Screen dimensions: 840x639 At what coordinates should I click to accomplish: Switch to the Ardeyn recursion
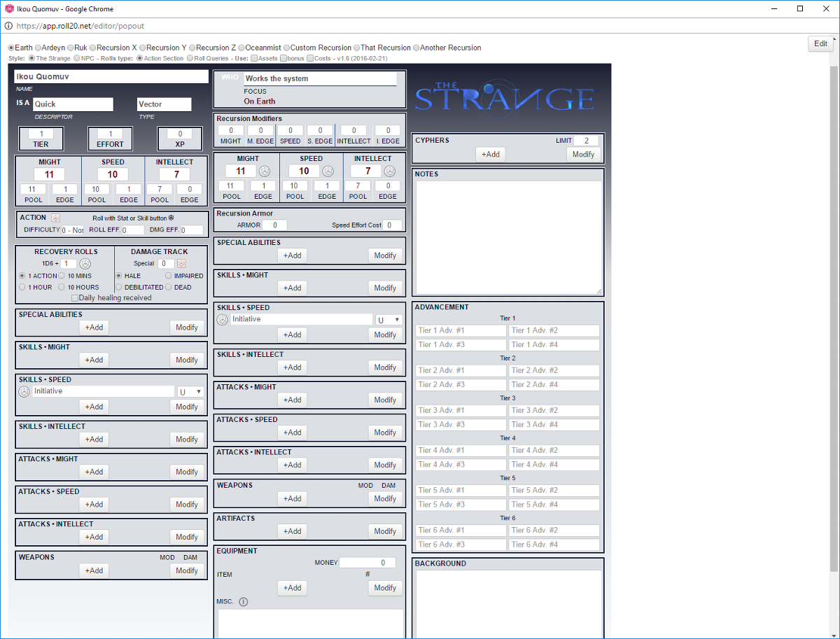coord(38,48)
